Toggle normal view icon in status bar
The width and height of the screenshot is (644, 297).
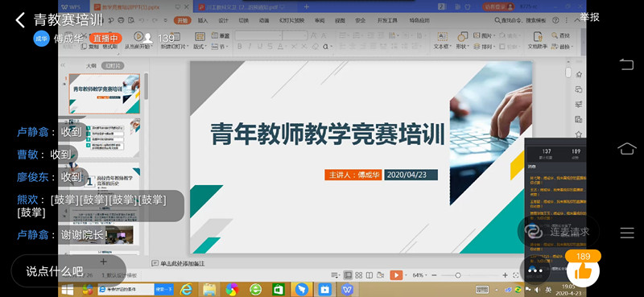[348, 274]
